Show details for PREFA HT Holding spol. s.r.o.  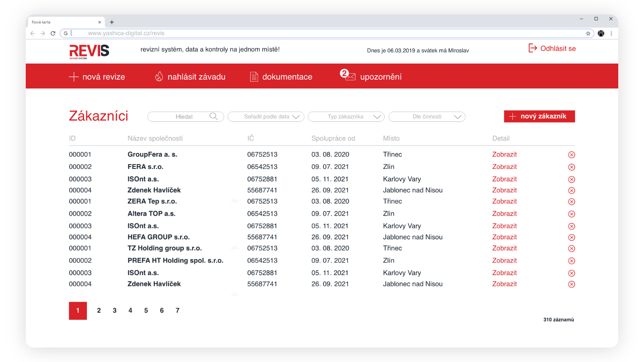[x=504, y=260]
